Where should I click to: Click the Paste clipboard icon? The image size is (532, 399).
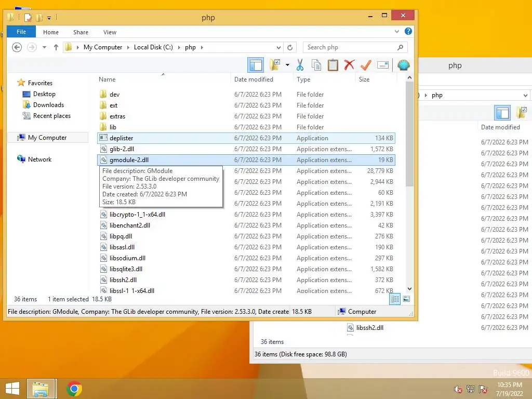333,65
